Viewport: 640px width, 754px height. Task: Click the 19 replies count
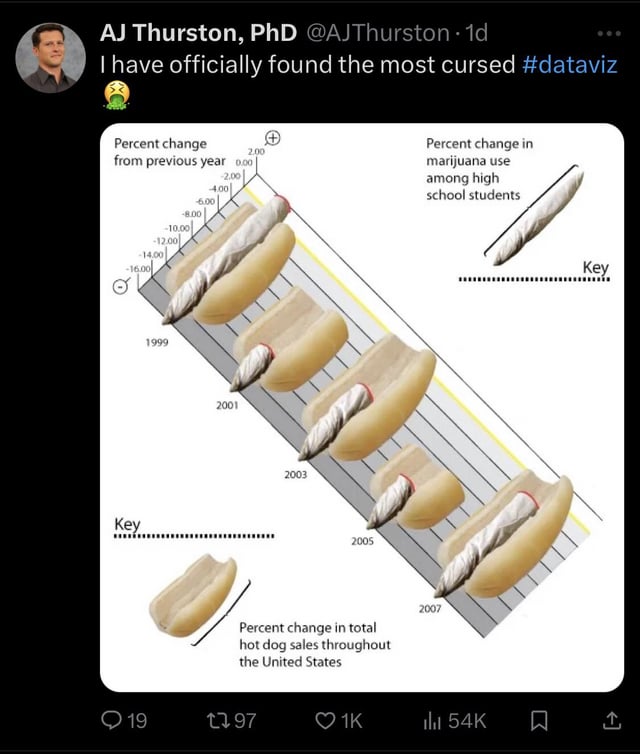[137, 720]
